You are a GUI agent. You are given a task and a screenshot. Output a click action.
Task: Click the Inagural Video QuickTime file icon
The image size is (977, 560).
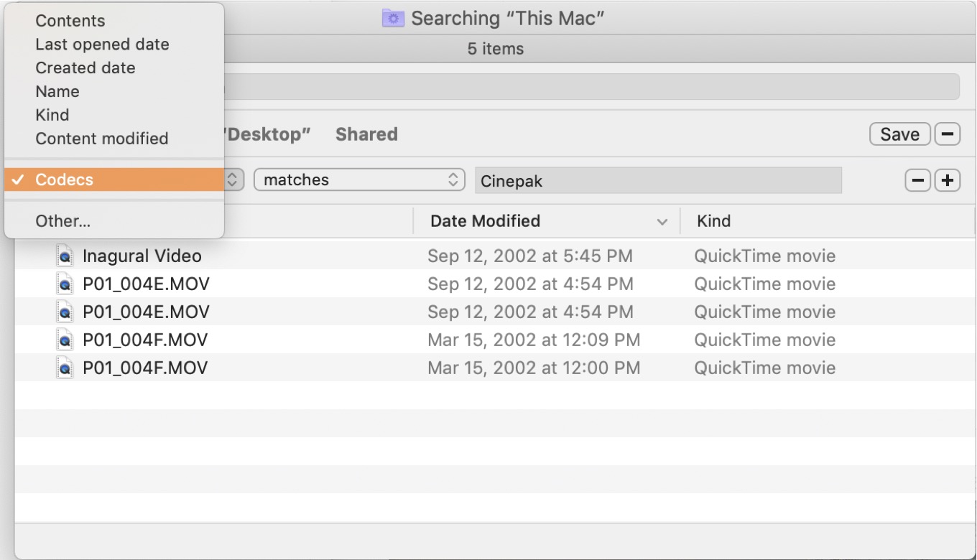65,256
